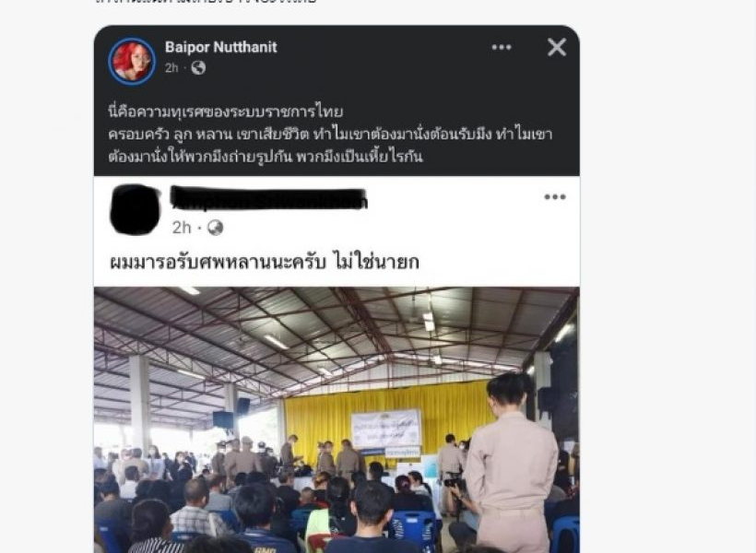The width and height of the screenshot is (756, 553).
Task: Open the three-dot menu of the shared post
Action: coord(555,196)
